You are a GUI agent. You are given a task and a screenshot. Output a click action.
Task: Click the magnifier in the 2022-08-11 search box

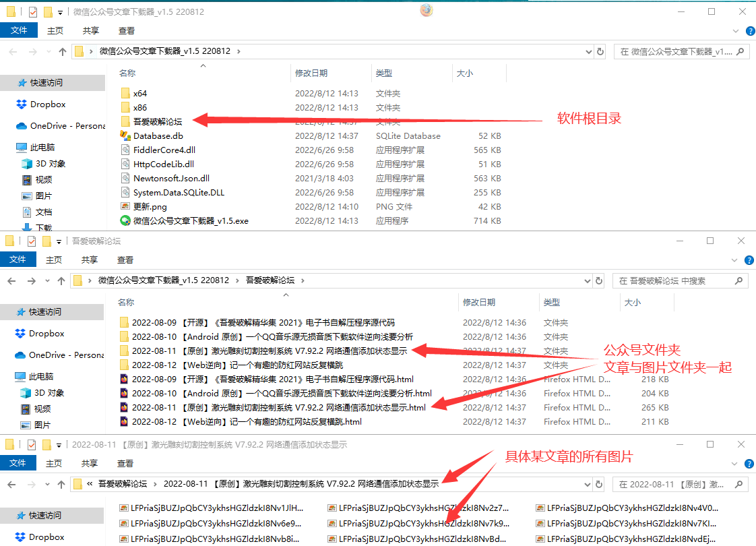[738, 484]
